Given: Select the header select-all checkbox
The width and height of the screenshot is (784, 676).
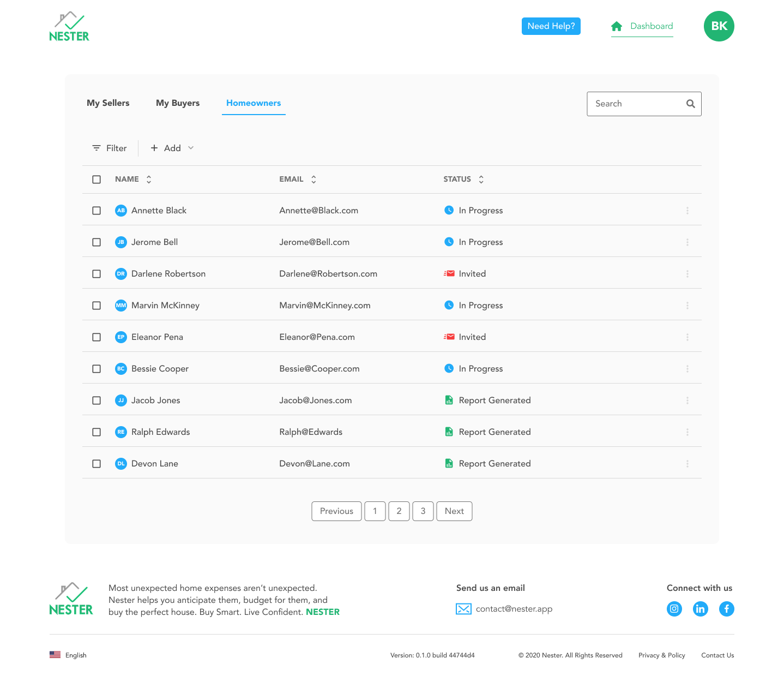Looking at the screenshot, I should [97, 179].
